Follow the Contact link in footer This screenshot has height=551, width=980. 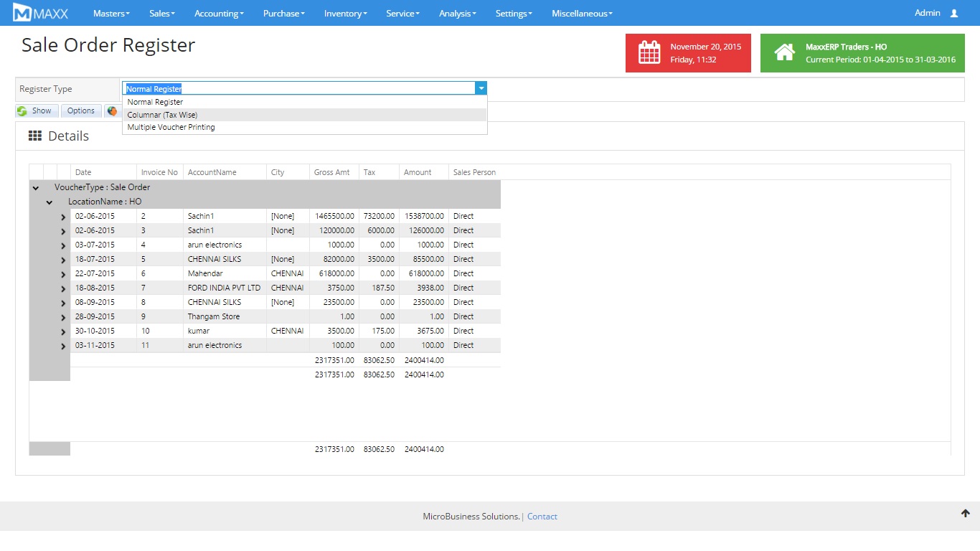click(x=542, y=517)
